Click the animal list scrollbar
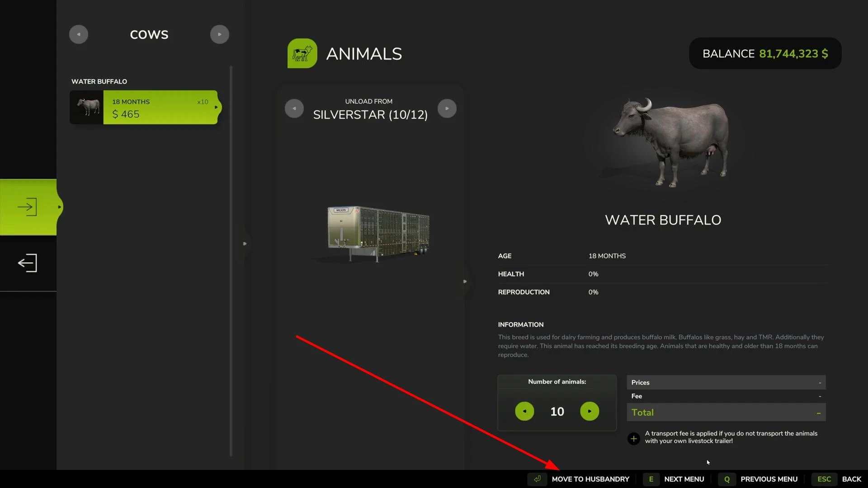The width and height of the screenshot is (868, 488). 231,261
